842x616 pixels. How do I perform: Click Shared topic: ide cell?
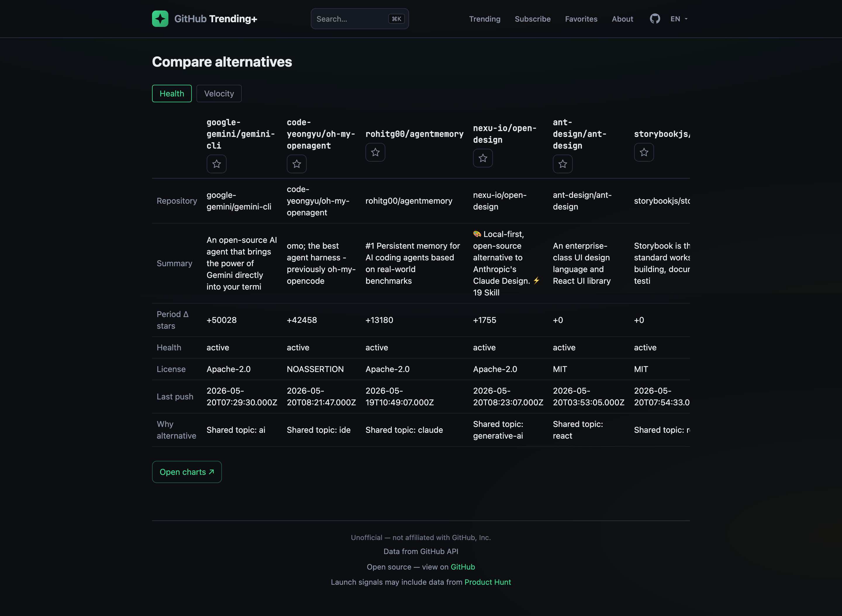click(x=319, y=430)
